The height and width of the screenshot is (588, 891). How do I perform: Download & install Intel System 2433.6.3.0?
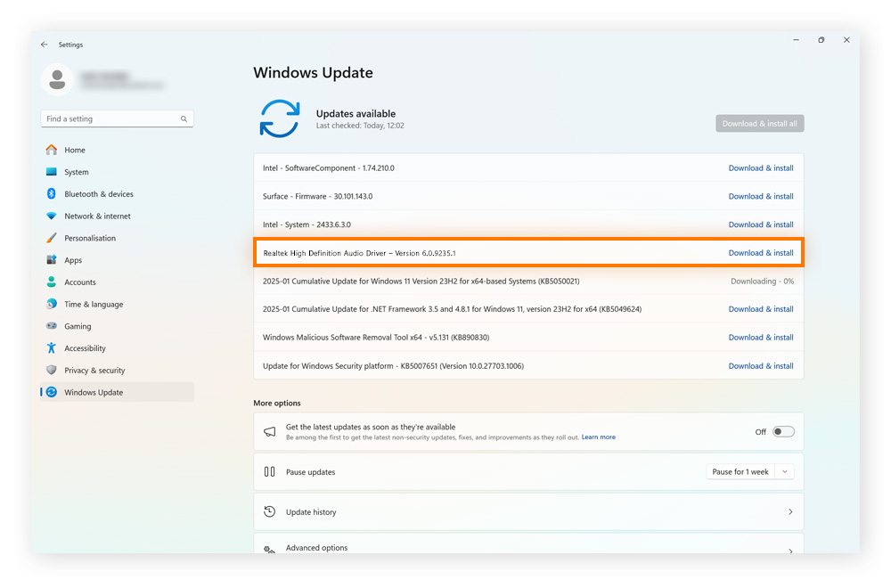pyautogui.click(x=761, y=225)
